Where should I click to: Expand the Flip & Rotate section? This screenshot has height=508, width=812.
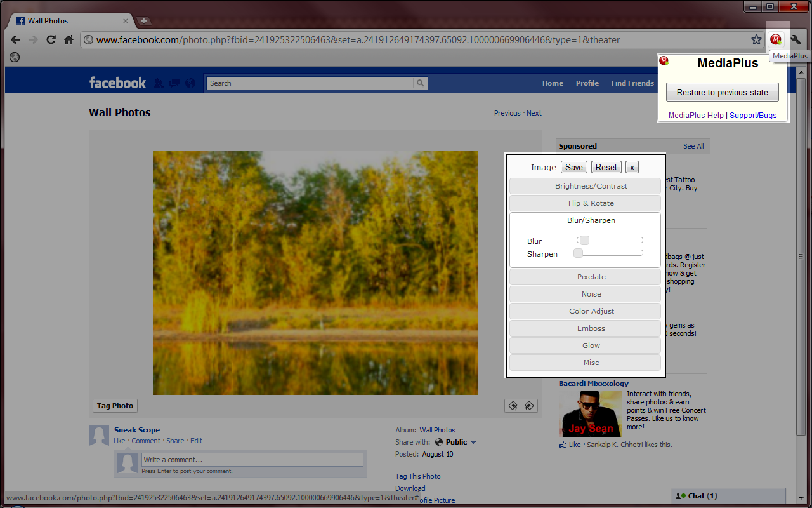[x=585, y=203]
